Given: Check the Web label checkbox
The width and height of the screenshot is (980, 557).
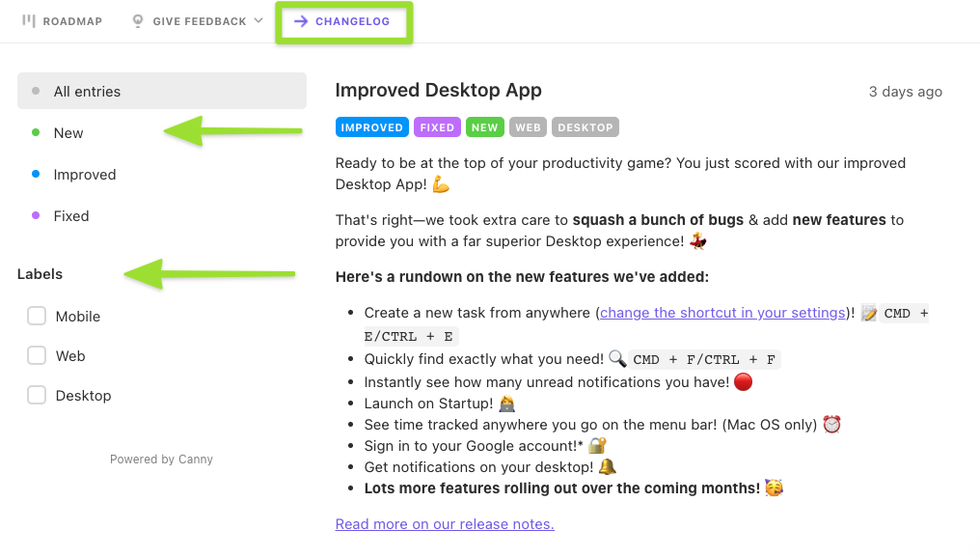Looking at the screenshot, I should pos(37,356).
